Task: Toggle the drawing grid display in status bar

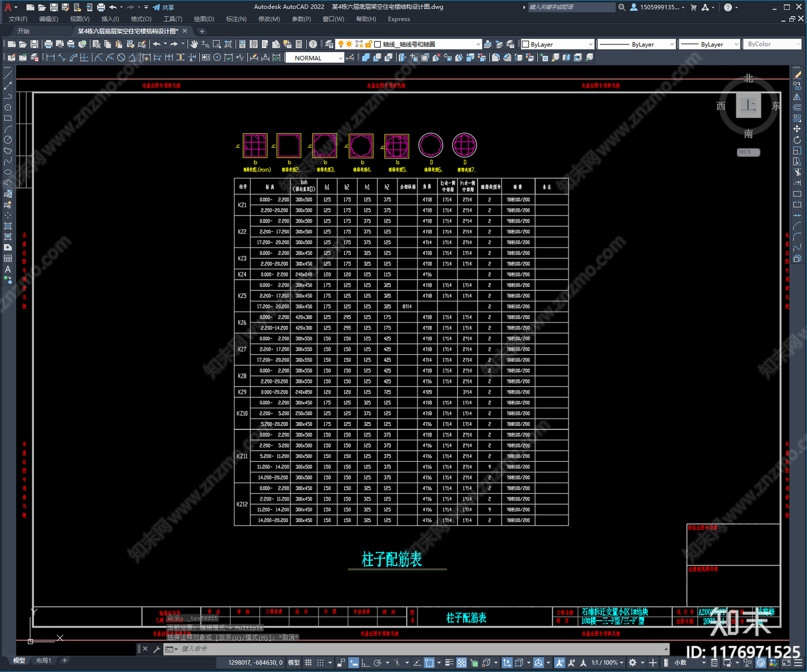Action: point(308,662)
